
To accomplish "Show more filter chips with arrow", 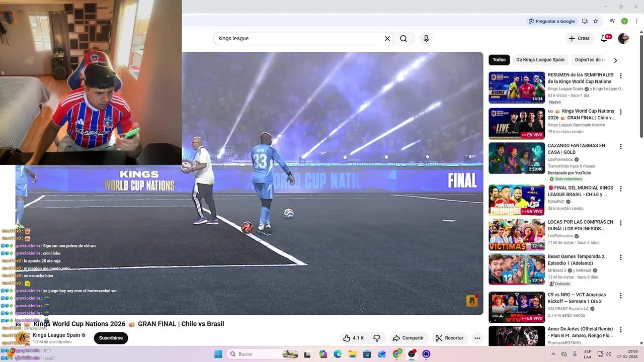I will [615, 60].
